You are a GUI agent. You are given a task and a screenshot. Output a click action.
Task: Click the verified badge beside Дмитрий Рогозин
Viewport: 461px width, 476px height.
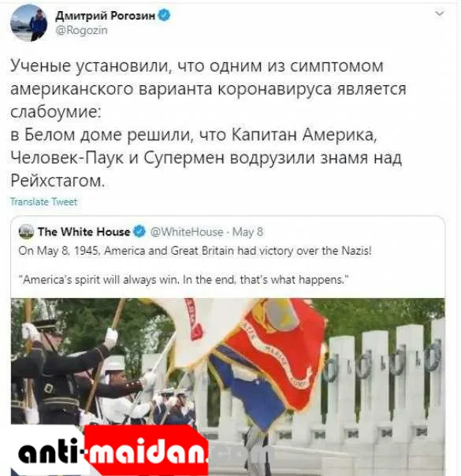pos(165,15)
